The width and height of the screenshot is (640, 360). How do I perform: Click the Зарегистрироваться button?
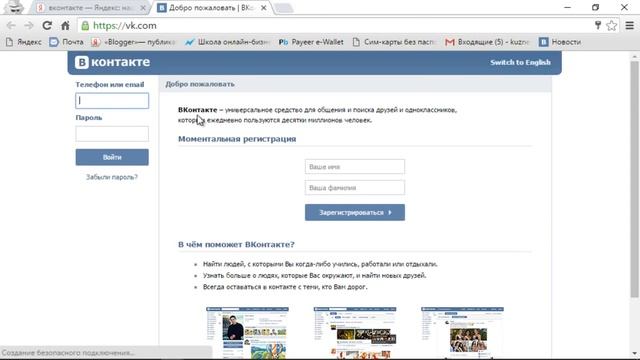coord(355,212)
